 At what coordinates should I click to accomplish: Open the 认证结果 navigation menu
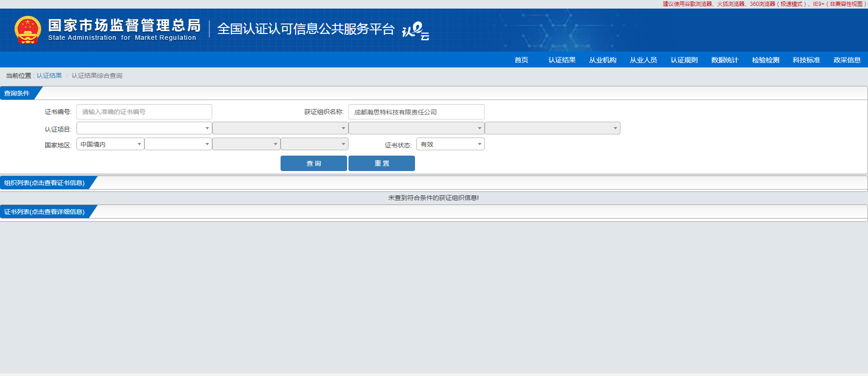(x=562, y=60)
